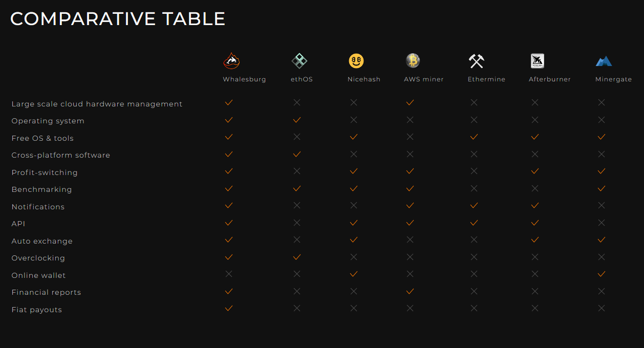The image size is (644, 348).
Task: Click the ethOS diamond logo icon
Action: pyautogui.click(x=299, y=61)
